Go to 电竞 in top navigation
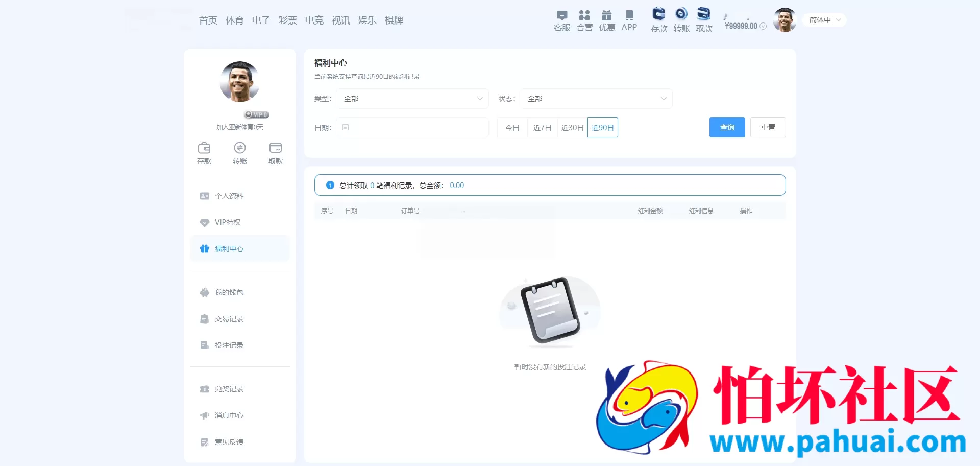980x466 pixels. (x=314, y=20)
